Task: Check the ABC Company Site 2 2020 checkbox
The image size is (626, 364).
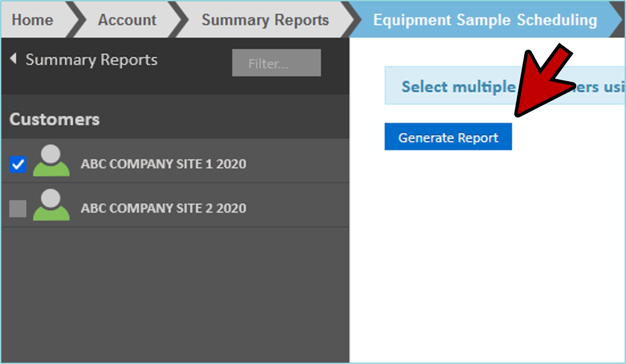Action: click(18, 209)
